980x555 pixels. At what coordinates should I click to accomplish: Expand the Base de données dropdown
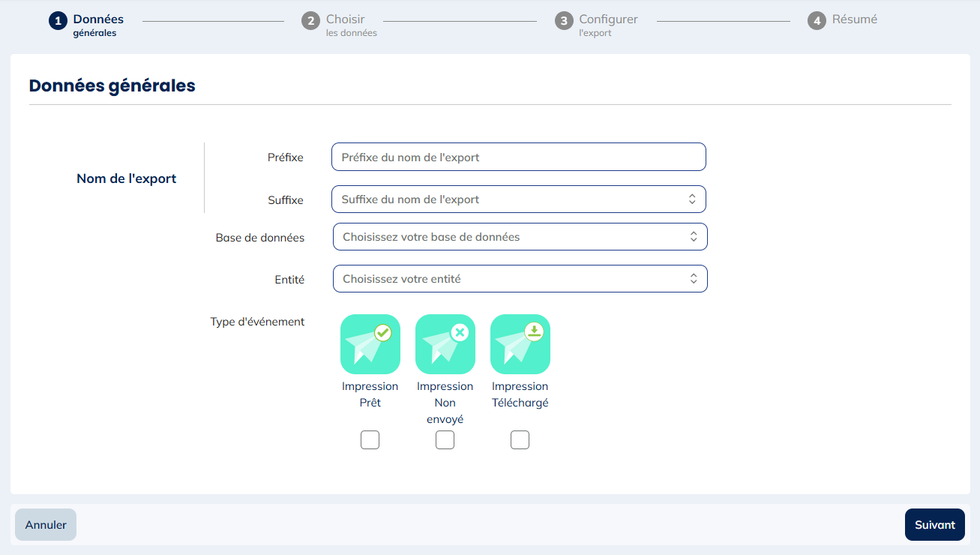pyautogui.click(x=520, y=237)
